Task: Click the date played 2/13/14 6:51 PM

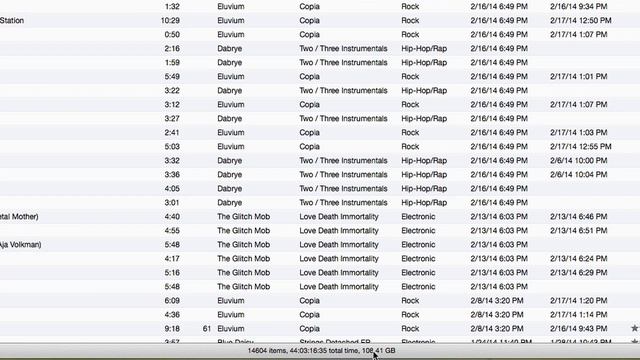Action: coord(578,231)
